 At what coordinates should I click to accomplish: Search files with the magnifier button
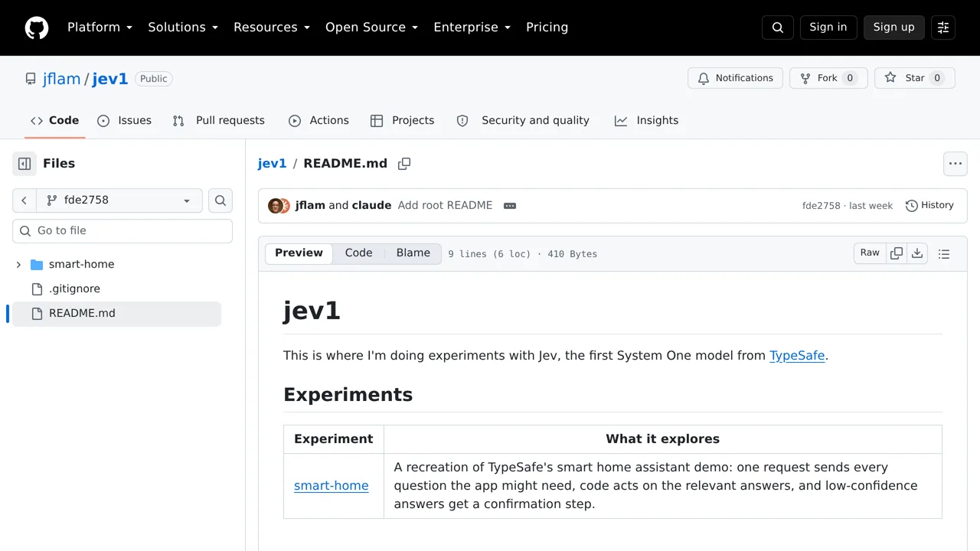coord(220,201)
